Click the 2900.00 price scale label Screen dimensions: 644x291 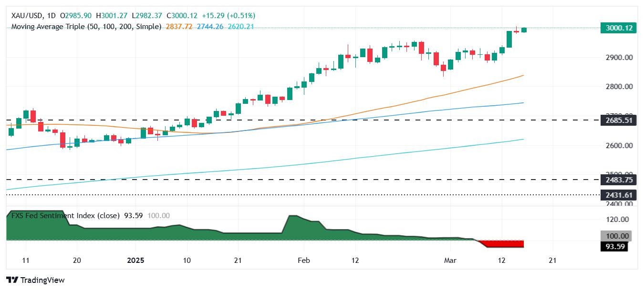(620, 57)
